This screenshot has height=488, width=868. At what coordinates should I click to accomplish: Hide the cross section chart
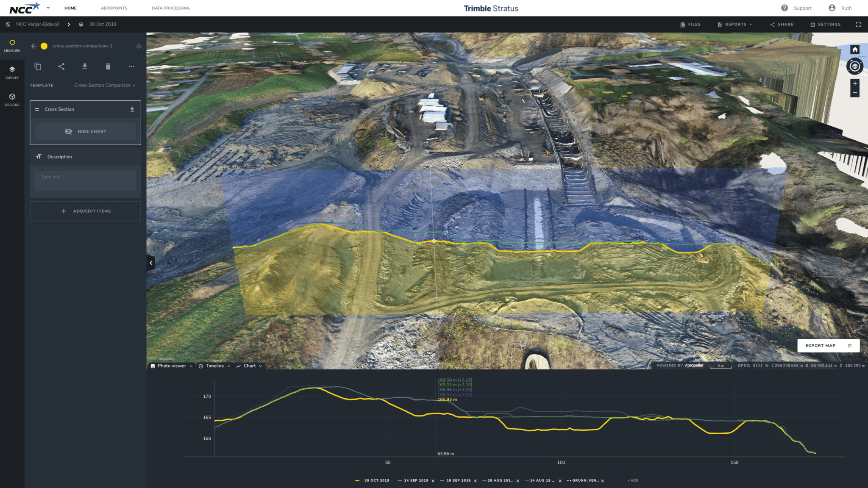[85, 131]
